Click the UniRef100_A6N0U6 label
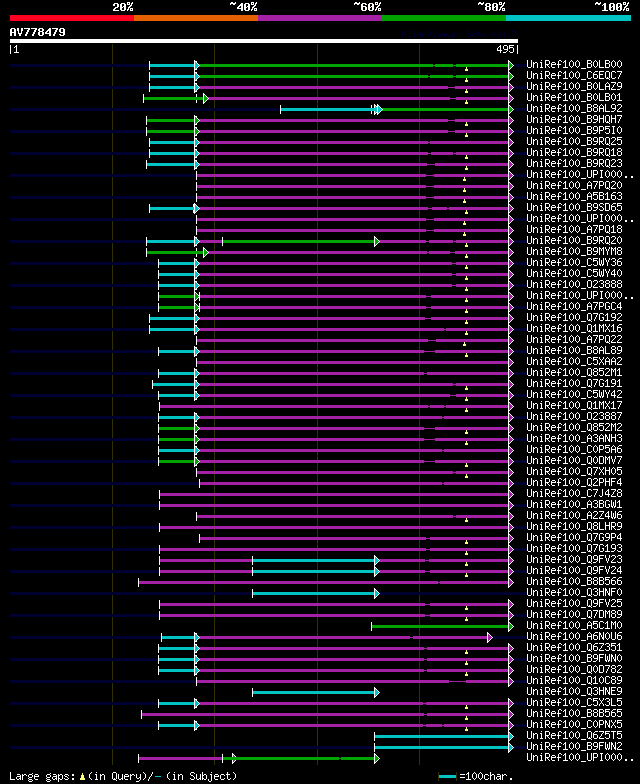The image size is (640, 784). (574, 636)
